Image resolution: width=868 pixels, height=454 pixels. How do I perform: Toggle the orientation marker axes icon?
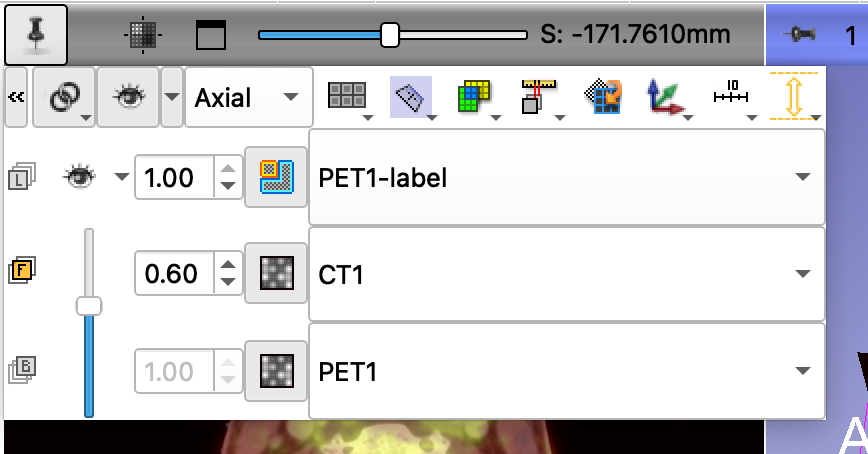668,97
